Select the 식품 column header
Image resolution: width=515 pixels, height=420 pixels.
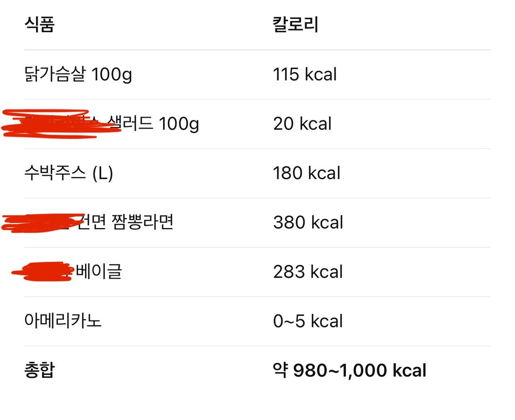(39, 24)
